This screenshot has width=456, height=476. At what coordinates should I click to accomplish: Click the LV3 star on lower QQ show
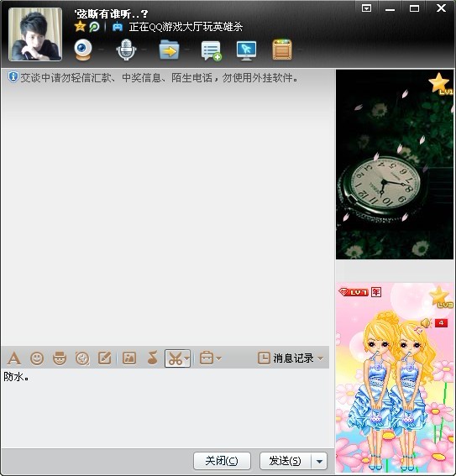(x=441, y=297)
